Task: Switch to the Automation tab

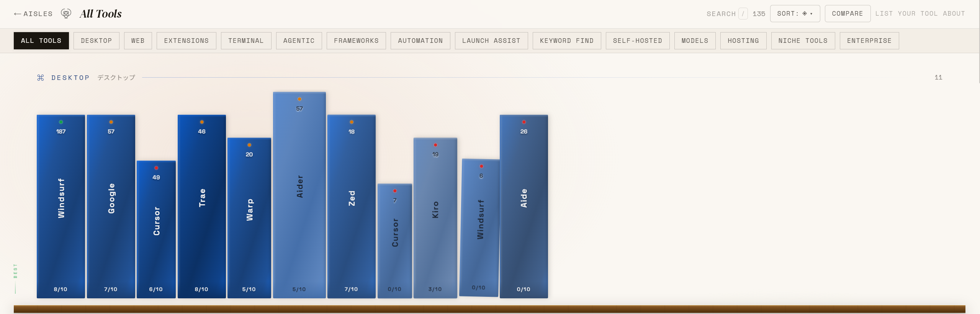Action: [x=420, y=41]
